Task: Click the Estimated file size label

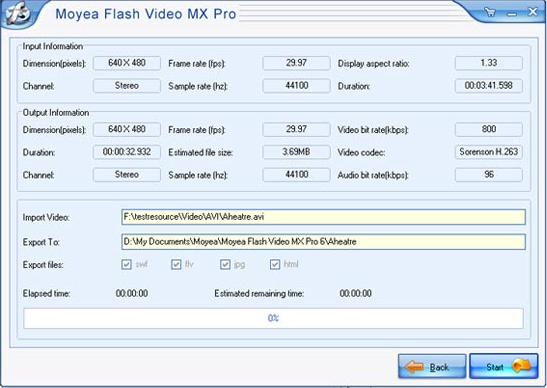Action: tap(201, 152)
